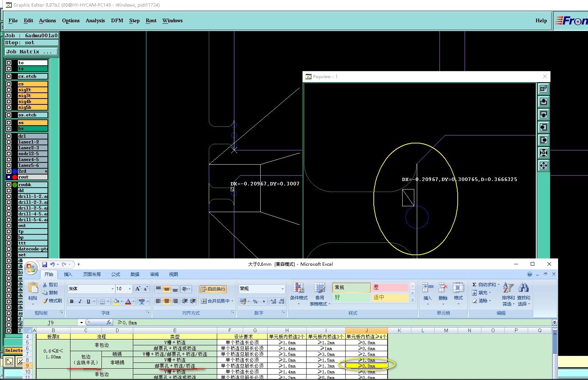Open the font name dropdown showing 宋体
The height and width of the screenshot is (380, 588).
[x=112, y=289]
